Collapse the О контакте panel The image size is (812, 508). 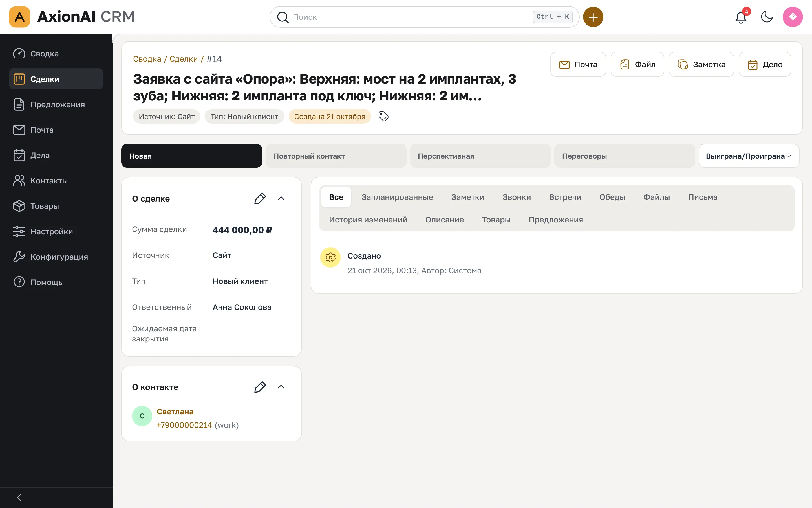281,387
